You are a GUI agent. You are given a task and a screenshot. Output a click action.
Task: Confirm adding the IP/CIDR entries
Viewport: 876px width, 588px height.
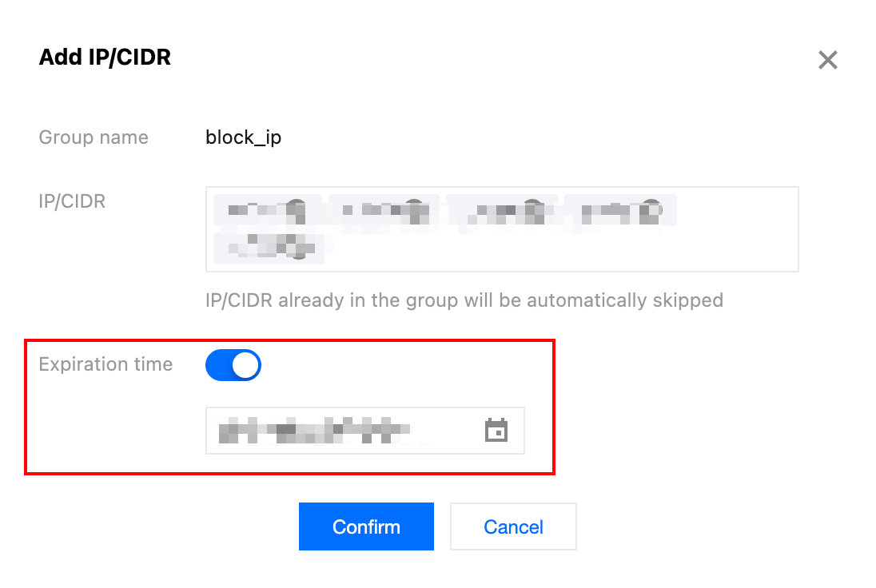pos(366,526)
